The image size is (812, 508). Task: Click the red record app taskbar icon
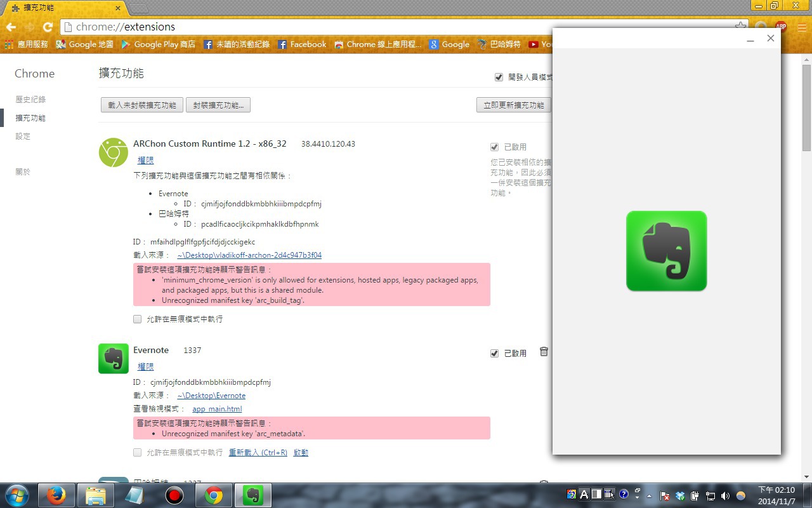[x=174, y=495]
